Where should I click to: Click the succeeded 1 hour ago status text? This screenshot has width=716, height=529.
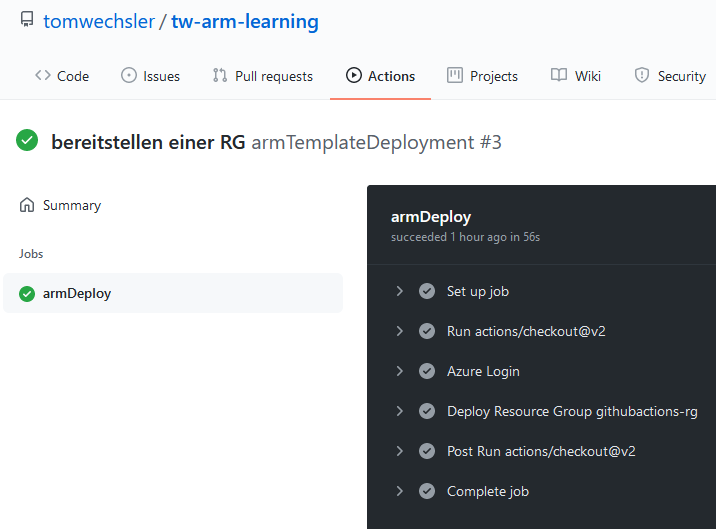465,237
